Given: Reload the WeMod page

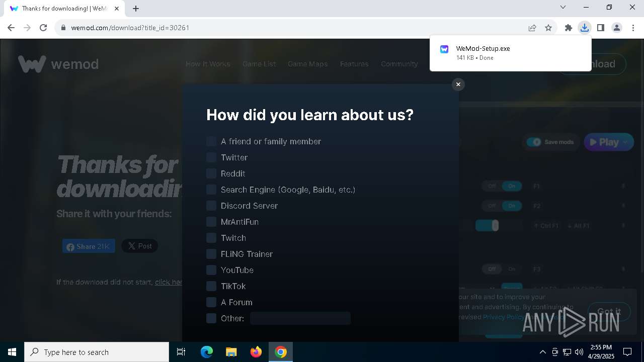Looking at the screenshot, I should click(x=43, y=28).
